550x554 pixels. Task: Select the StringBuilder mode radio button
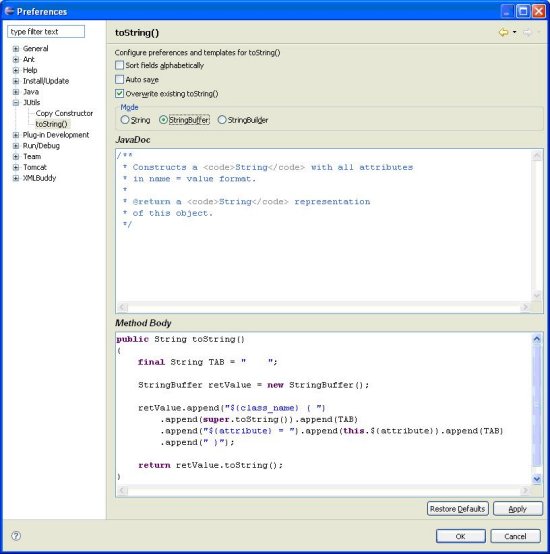tap(221, 120)
